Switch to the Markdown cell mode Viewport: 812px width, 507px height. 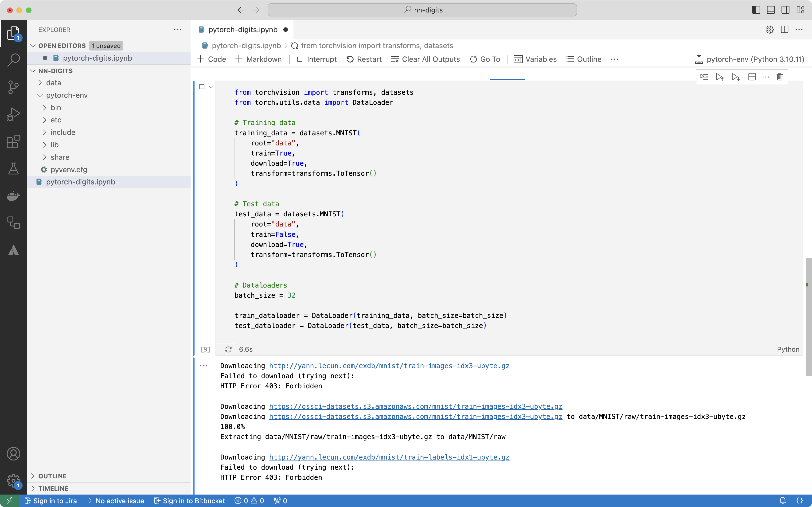[x=259, y=59]
